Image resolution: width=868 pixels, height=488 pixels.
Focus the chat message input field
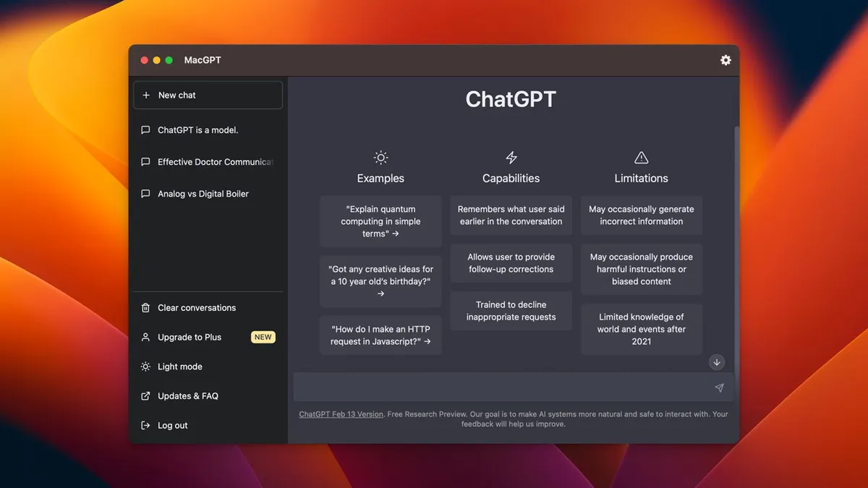tap(514, 388)
